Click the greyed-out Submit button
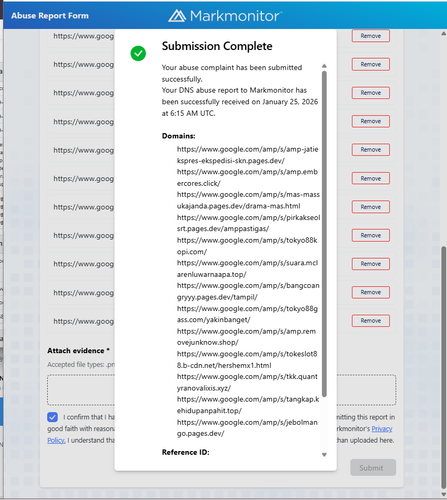447x500 pixels. [373, 468]
